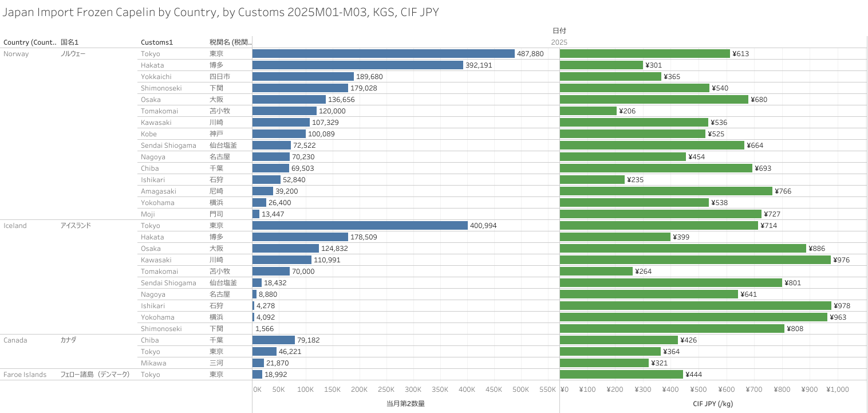Select the 当月第2数量 axis title
The height and width of the screenshot is (413, 868).
tap(405, 403)
